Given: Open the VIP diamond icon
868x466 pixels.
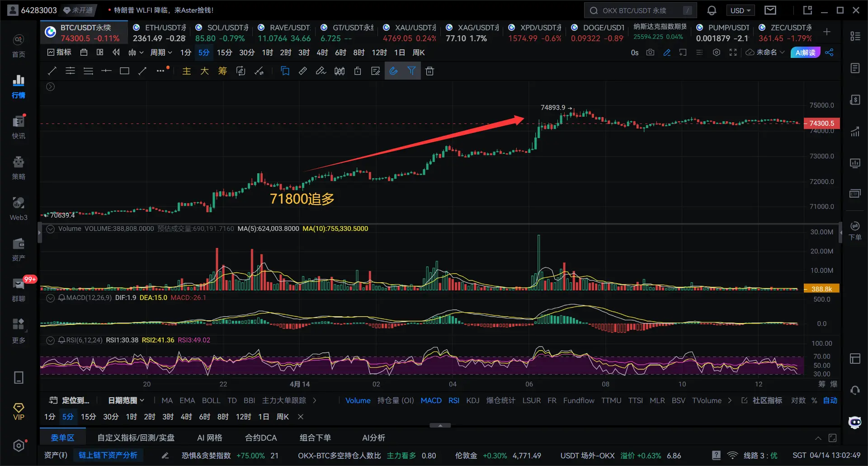Looking at the screenshot, I should click(19, 412).
